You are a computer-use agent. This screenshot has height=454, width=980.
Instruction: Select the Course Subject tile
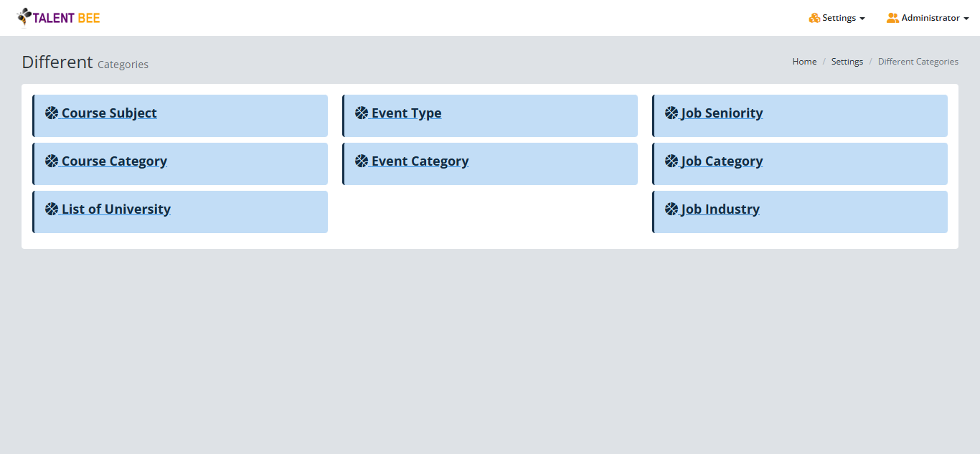(x=108, y=113)
